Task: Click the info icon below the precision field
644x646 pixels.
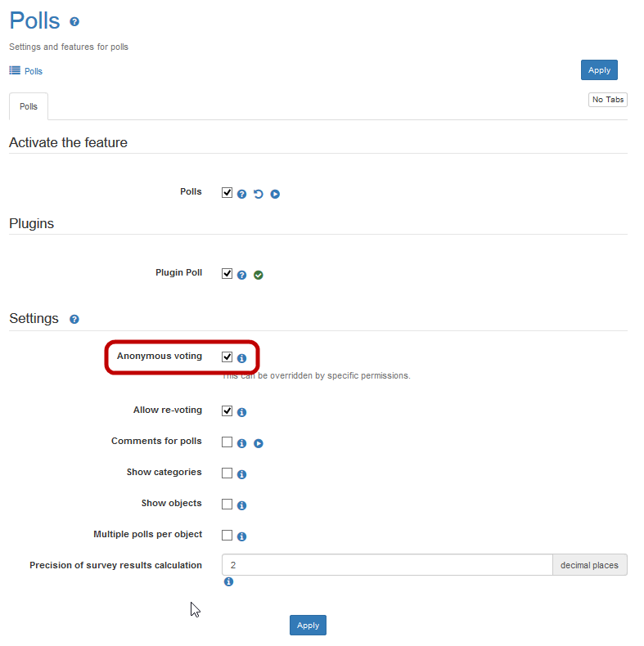Action: pyautogui.click(x=228, y=582)
